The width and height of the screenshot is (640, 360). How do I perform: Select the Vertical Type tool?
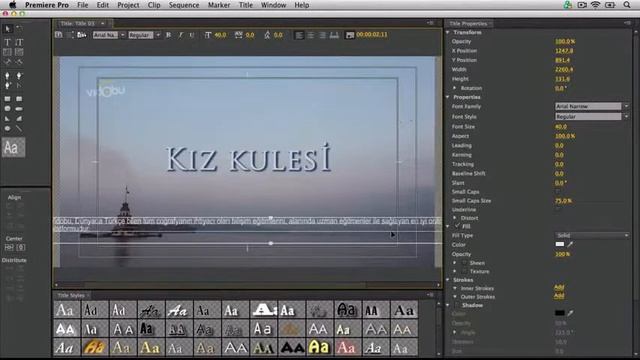click(19, 42)
